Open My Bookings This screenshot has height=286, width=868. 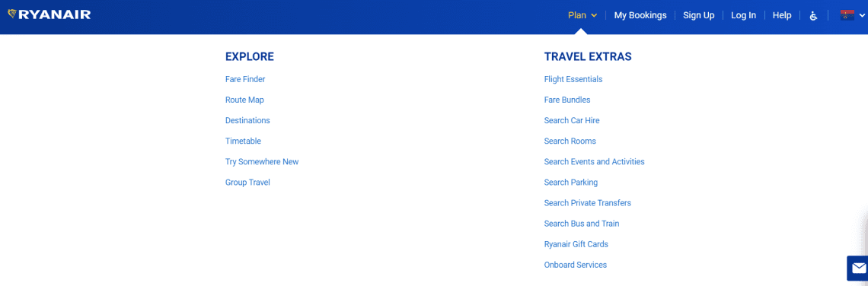[x=640, y=15]
